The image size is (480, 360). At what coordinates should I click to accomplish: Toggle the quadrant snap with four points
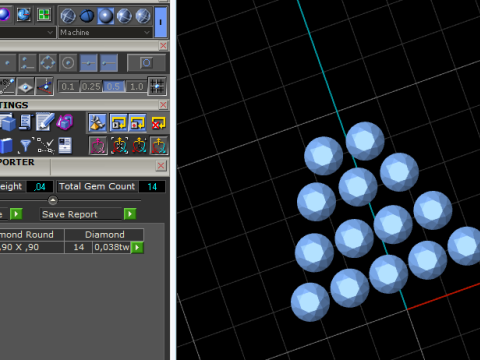click(48, 63)
